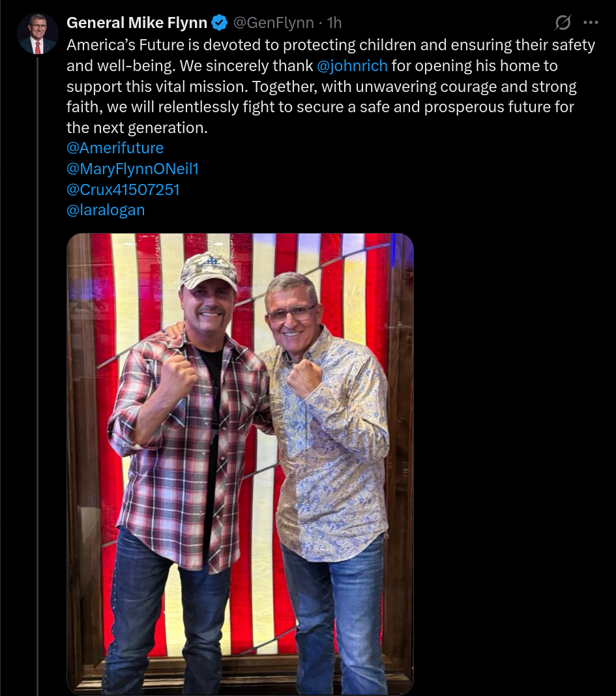
Task: Open the three-dot more options menu
Action: point(591,22)
